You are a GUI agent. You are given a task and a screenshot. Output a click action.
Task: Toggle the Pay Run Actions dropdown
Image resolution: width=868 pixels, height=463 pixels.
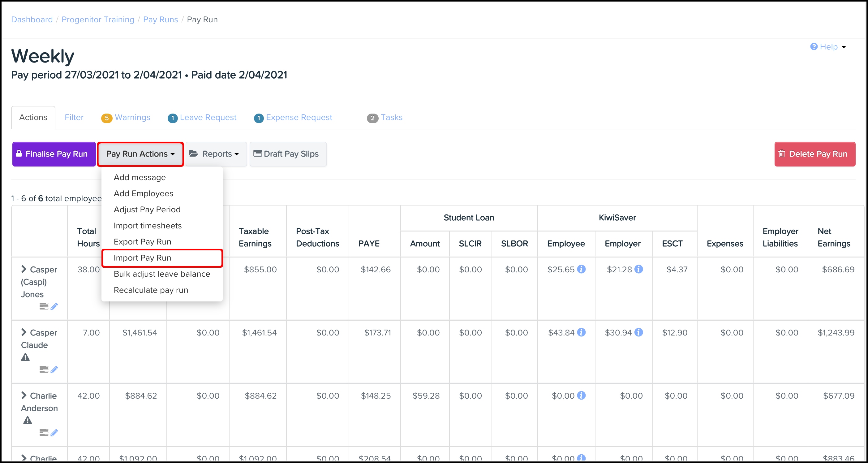coord(140,154)
